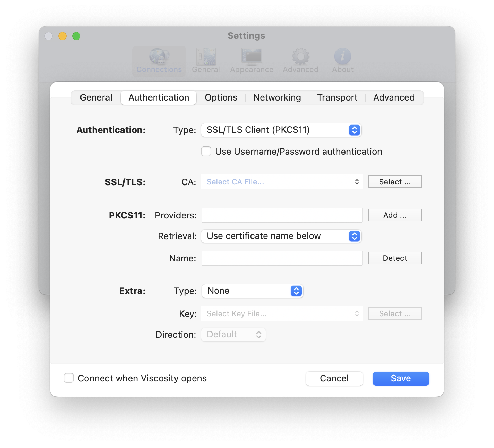Screen dimensions: 494x448
Task: Open Connections pane in Settings toolbar
Action: [159, 61]
